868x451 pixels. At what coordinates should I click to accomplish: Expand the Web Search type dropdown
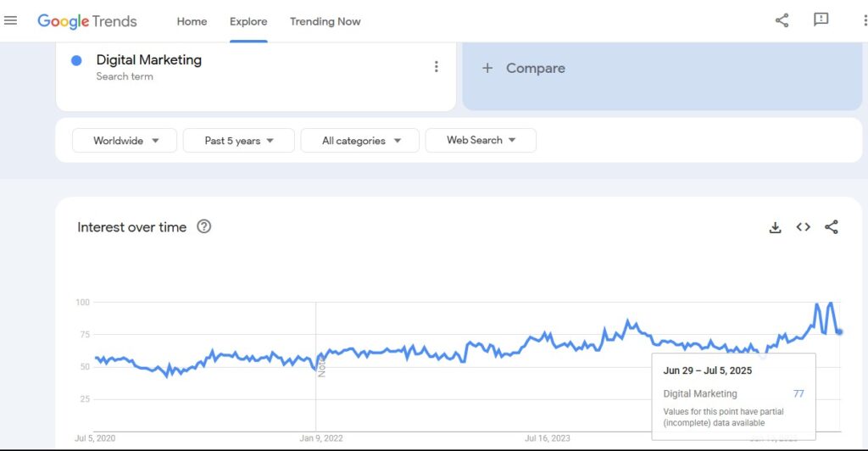(481, 141)
